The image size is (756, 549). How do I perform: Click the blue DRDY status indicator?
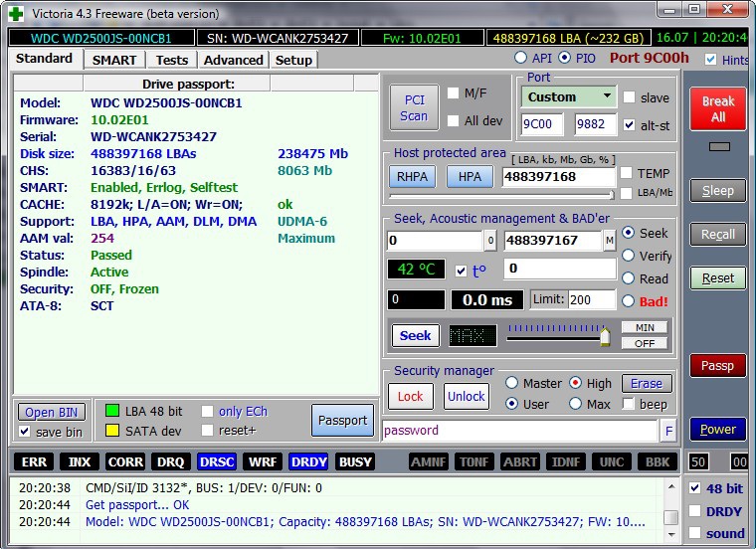[x=308, y=461]
